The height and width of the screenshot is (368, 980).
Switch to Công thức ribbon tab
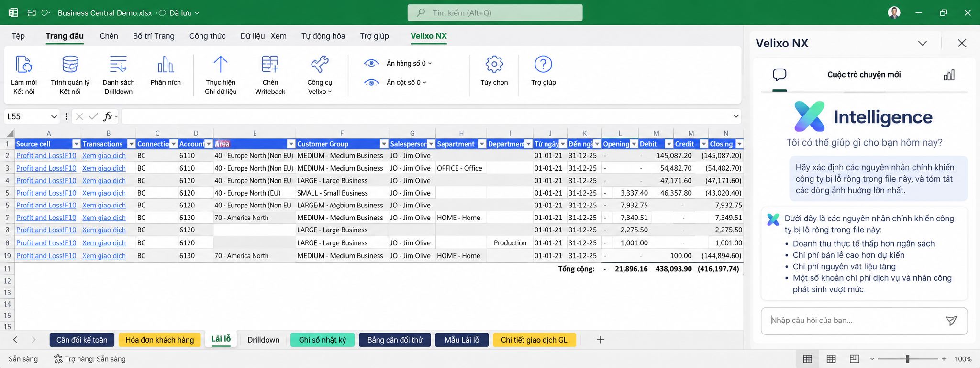(207, 36)
